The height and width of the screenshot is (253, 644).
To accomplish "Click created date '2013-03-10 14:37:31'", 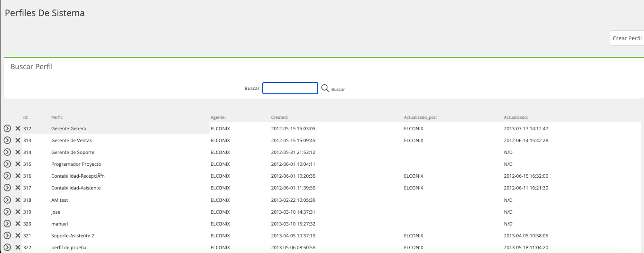I will pos(293,212).
